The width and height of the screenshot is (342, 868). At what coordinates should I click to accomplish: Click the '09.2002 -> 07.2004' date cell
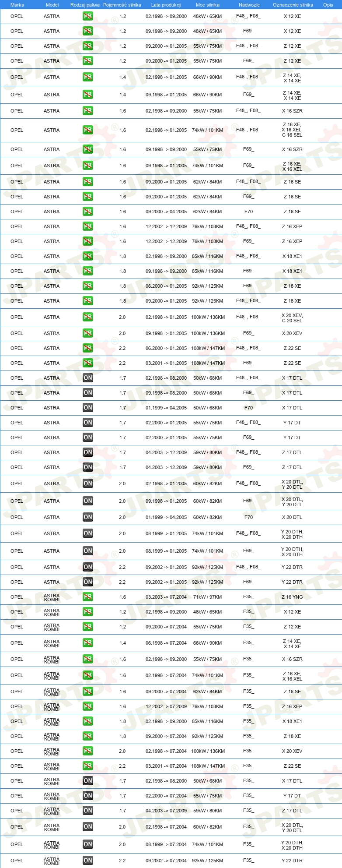pos(166,861)
